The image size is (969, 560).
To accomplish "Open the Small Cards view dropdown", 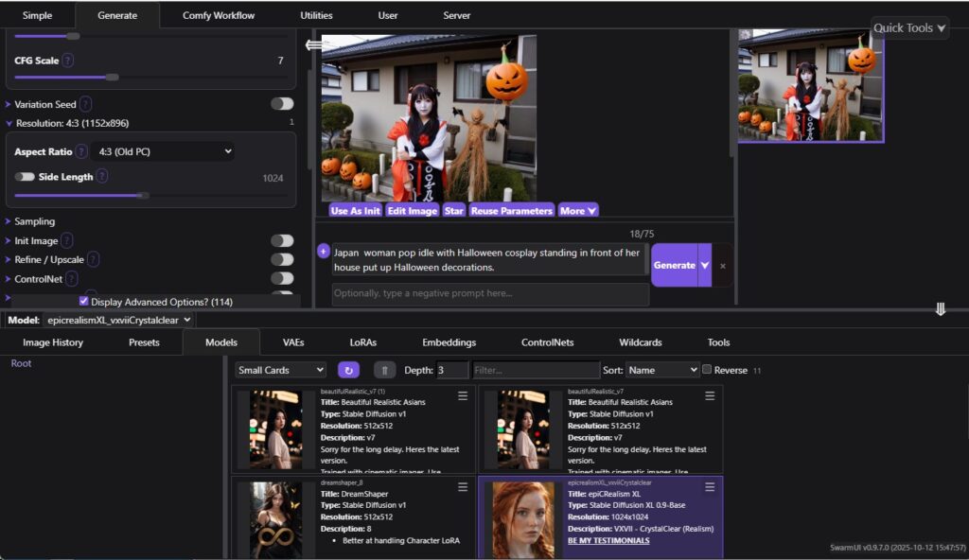I will tap(281, 370).
